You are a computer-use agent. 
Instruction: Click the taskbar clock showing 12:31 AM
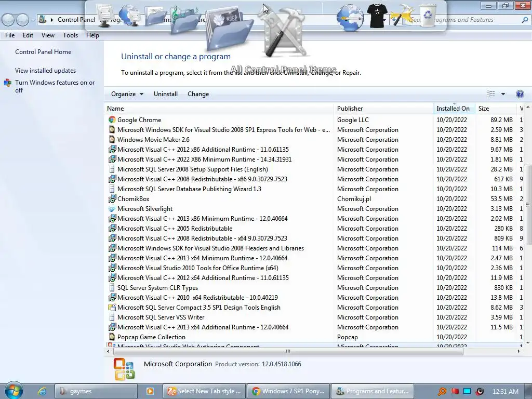pos(505,392)
